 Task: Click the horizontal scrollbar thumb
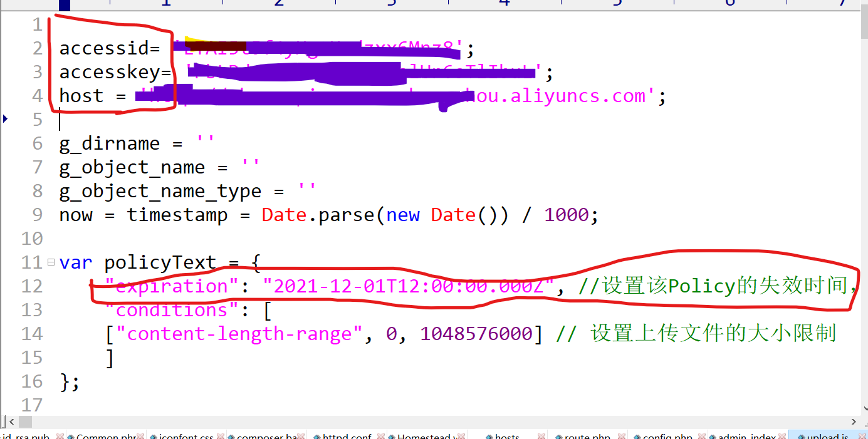(25, 421)
